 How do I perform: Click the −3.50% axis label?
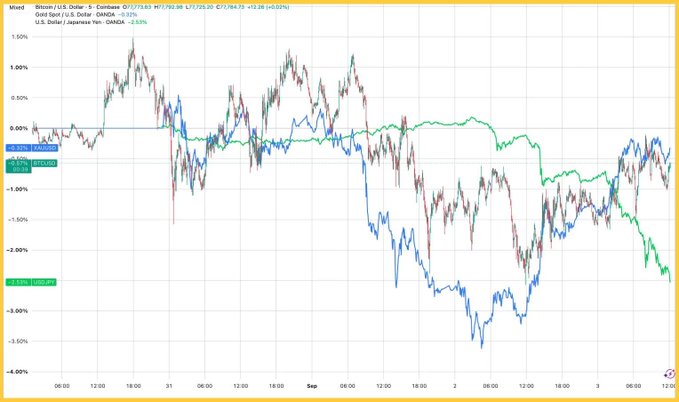pos(17,341)
